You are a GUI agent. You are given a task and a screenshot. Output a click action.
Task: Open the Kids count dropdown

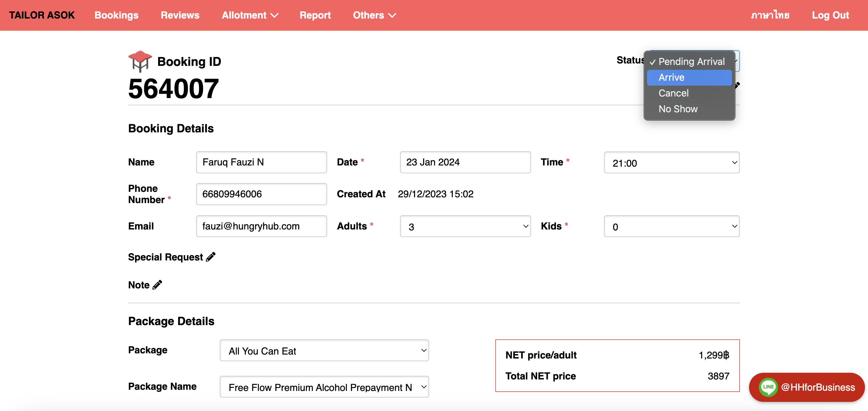pos(671,226)
